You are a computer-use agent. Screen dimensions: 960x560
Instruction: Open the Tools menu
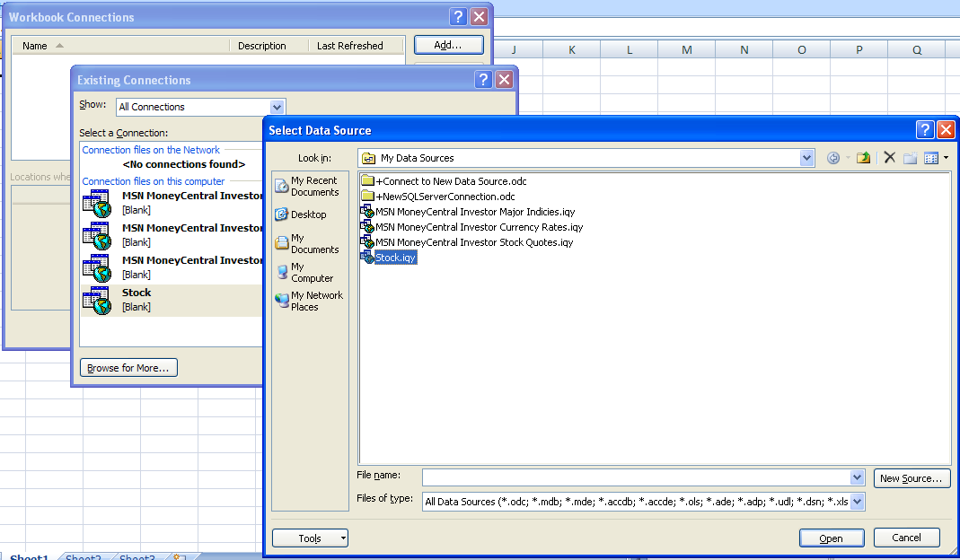coord(310,537)
